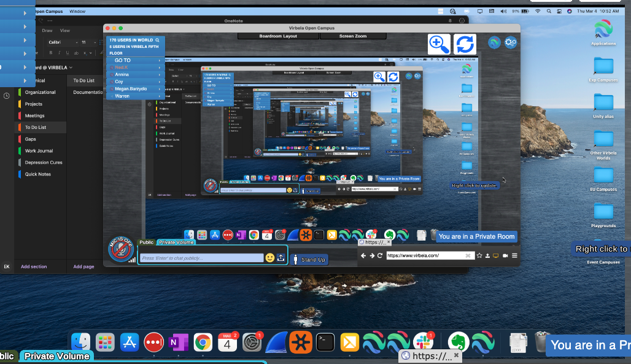The height and width of the screenshot is (364, 631).
Task: Toggle strikethrough formatting in OneNote
Action: (x=76, y=53)
